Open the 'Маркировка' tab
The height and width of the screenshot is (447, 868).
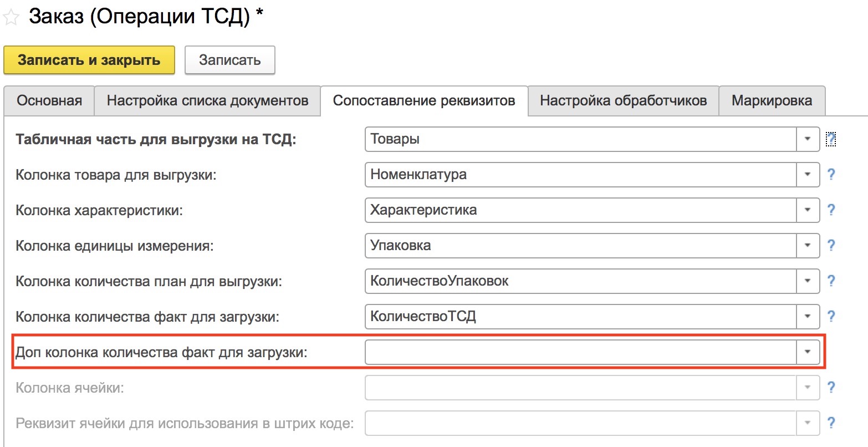[772, 100]
